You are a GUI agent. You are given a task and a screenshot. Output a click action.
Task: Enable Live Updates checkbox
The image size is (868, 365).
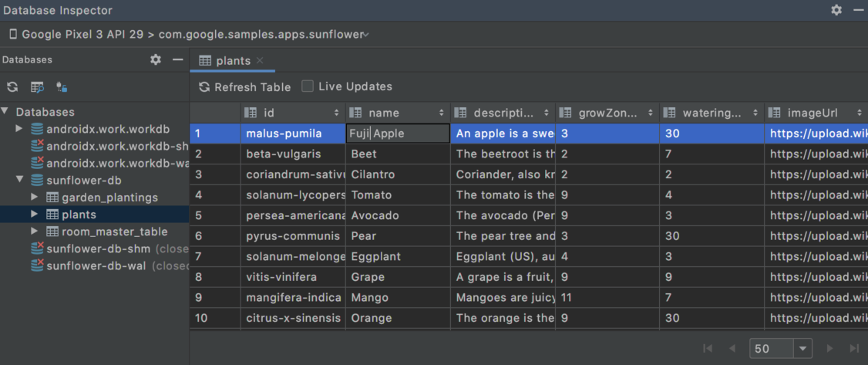coord(308,86)
